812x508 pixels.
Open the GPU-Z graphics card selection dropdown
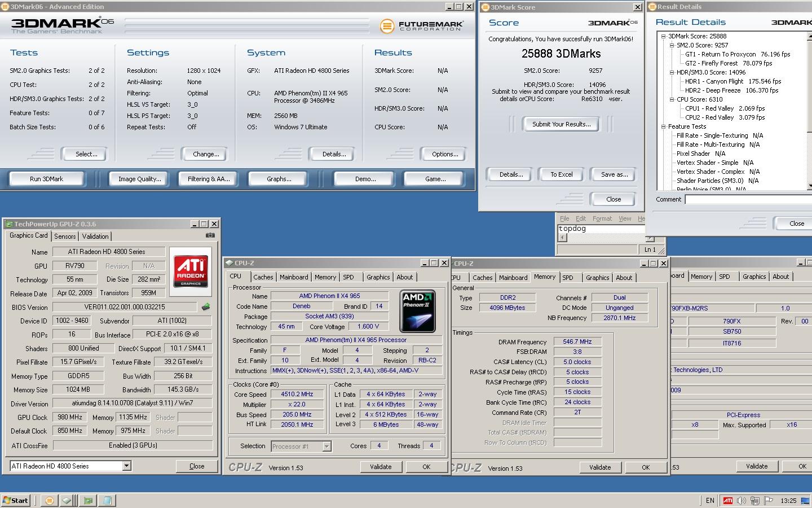(126, 466)
